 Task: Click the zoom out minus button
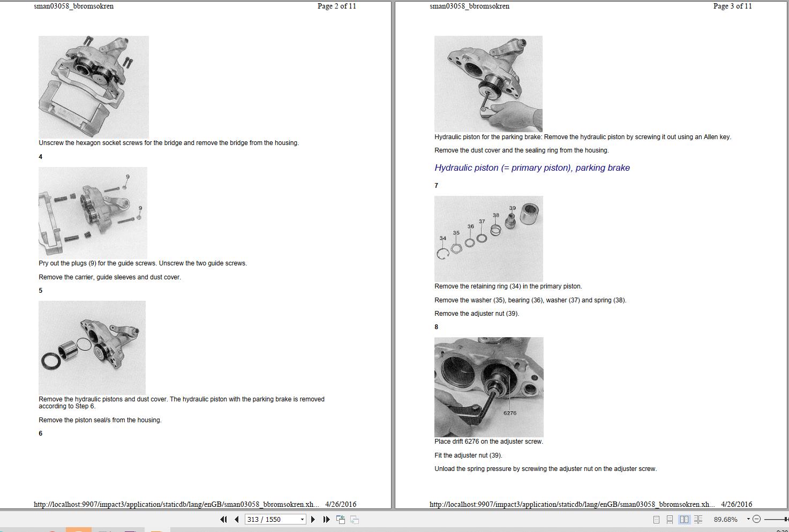[x=756, y=519]
